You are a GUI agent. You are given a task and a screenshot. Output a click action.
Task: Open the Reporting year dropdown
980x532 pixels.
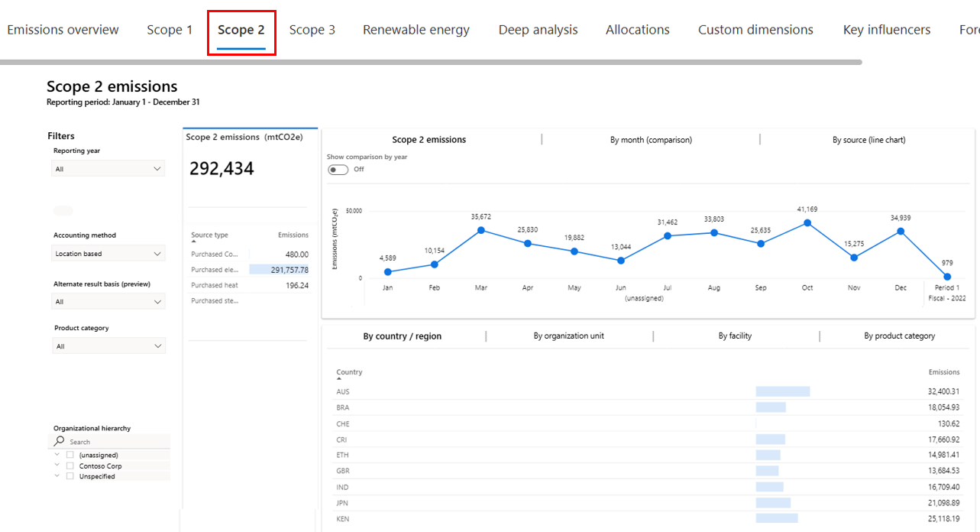108,168
